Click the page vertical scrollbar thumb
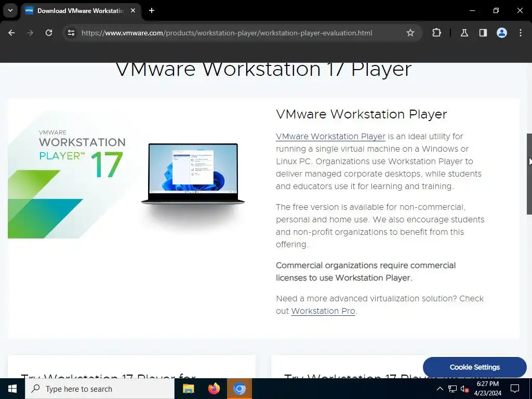Screen dimensions: 532x399 pos(529,174)
